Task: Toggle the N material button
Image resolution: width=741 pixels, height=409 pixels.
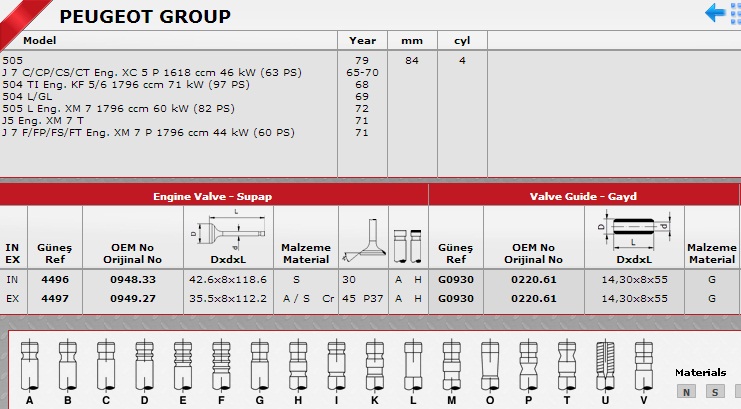Action: click(x=689, y=391)
